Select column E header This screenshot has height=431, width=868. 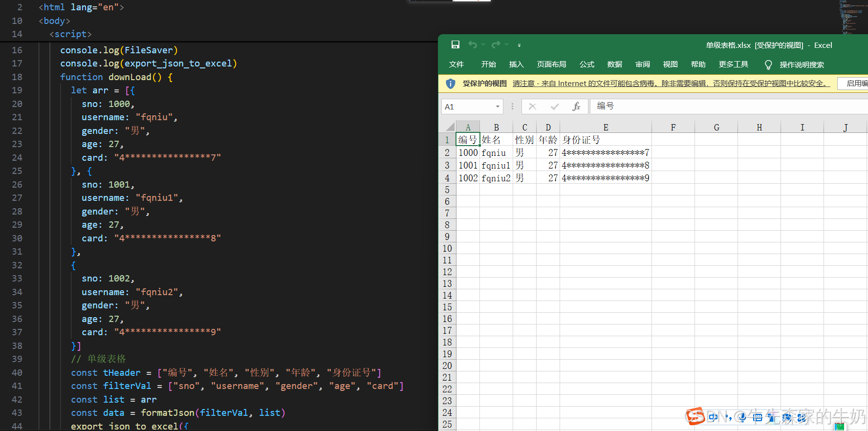606,127
